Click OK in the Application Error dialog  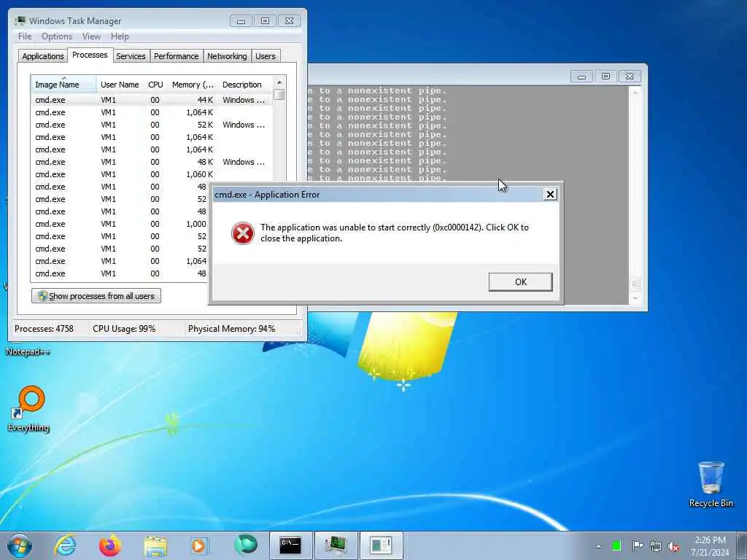click(520, 282)
